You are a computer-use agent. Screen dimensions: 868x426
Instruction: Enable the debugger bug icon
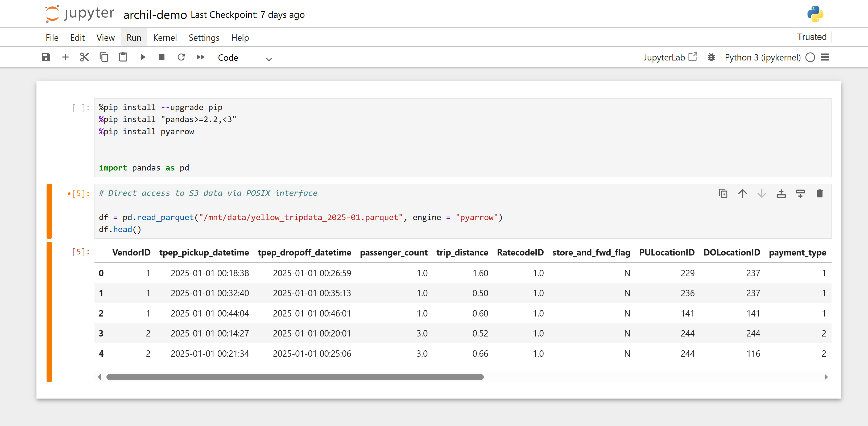pos(711,57)
